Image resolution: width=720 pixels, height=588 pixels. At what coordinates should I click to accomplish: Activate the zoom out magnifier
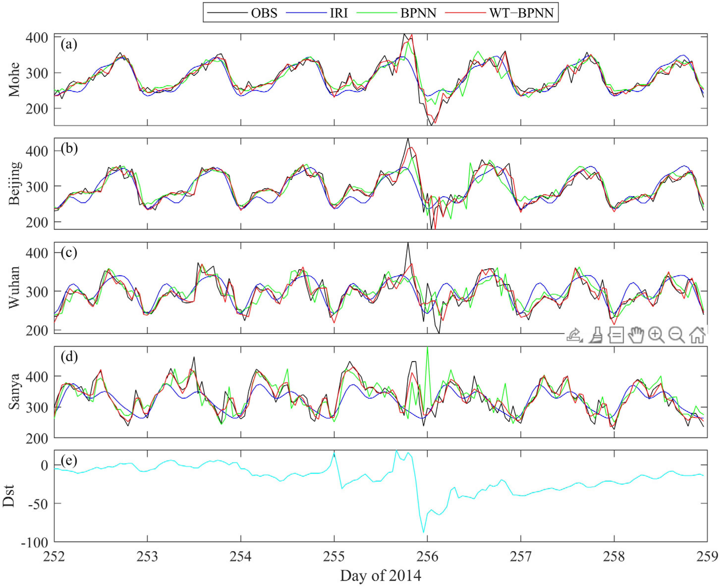(677, 335)
